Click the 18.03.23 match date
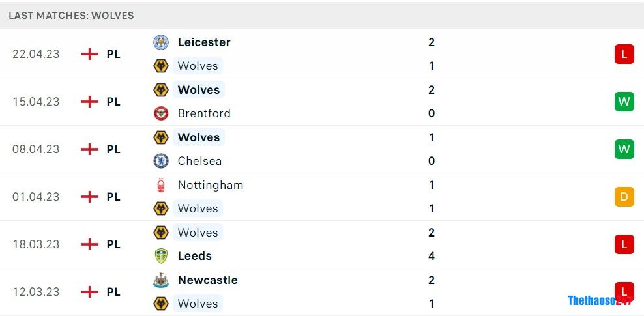644x316 pixels. point(36,244)
